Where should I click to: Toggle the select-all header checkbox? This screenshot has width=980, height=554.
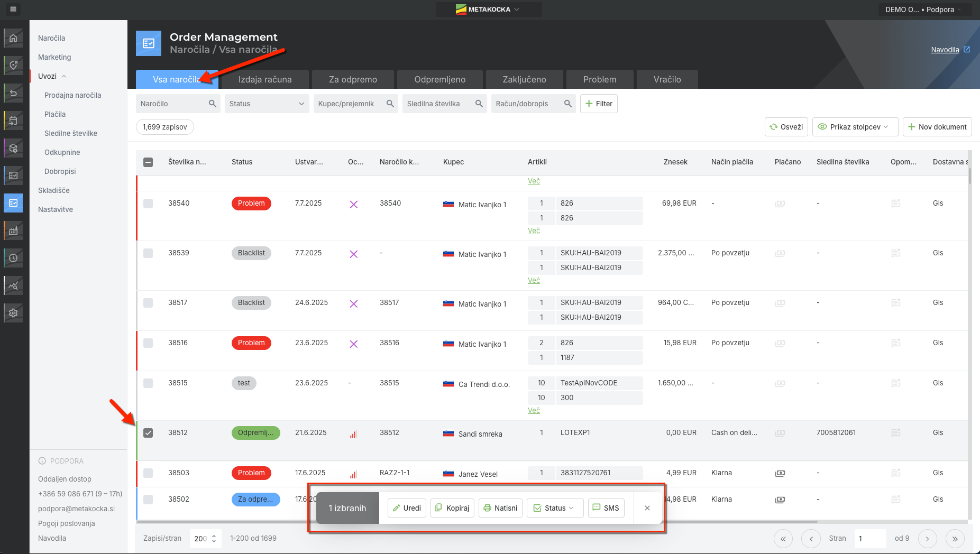[148, 162]
